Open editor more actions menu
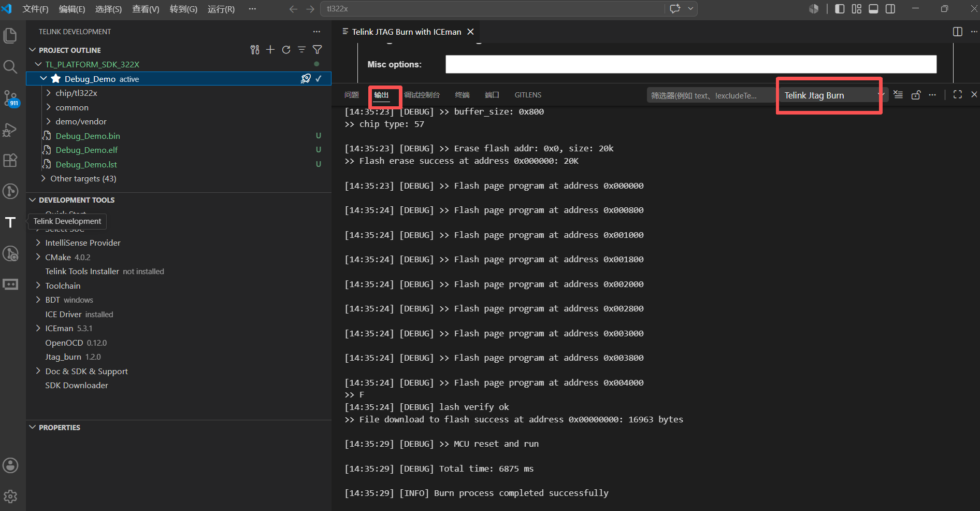 click(x=974, y=32)
